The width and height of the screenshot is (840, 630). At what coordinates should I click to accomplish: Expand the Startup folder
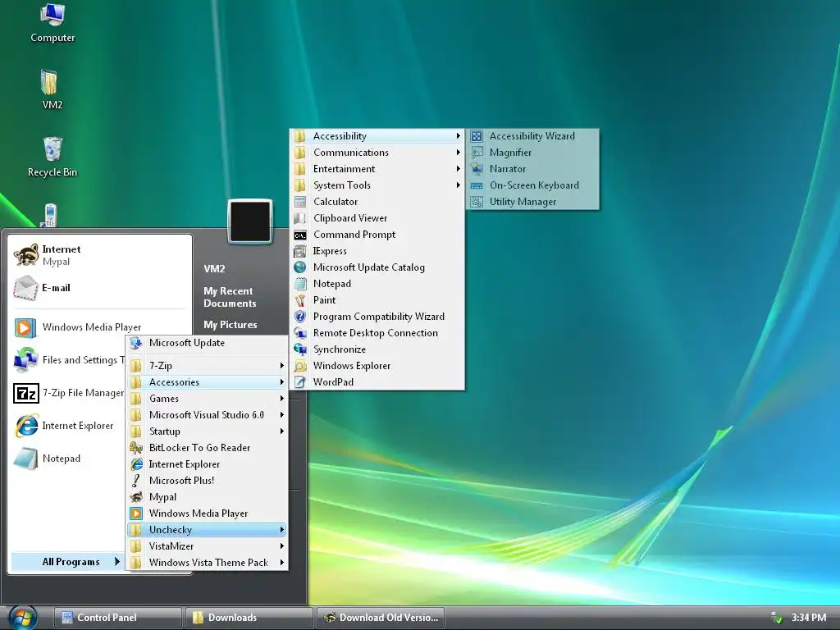pyautogui.click(x=208, y=431)
